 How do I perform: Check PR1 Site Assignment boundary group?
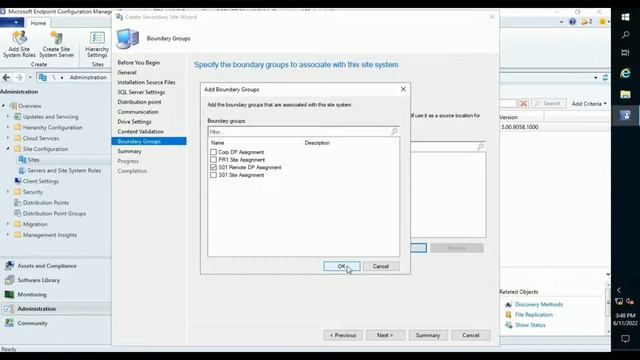[213, 160]
